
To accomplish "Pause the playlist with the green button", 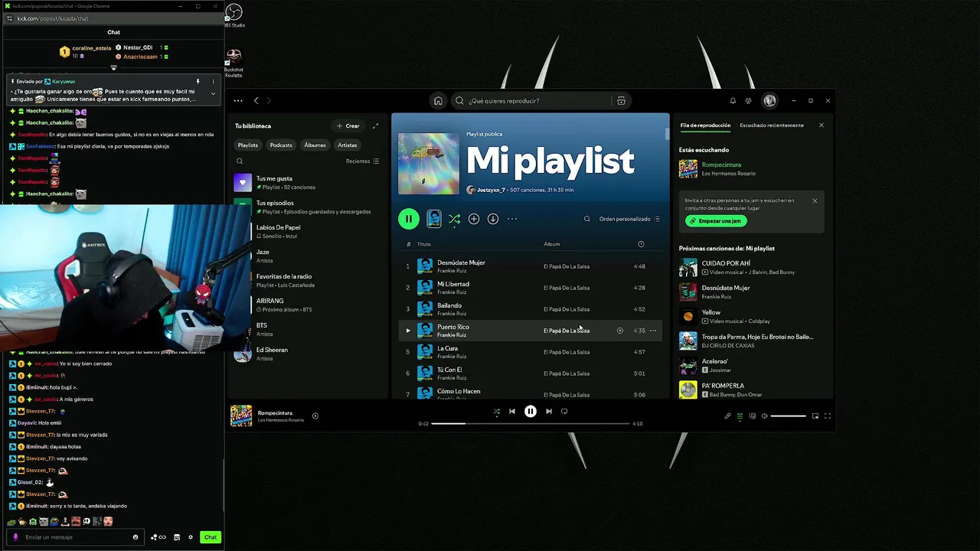I will tap(409, 219).
